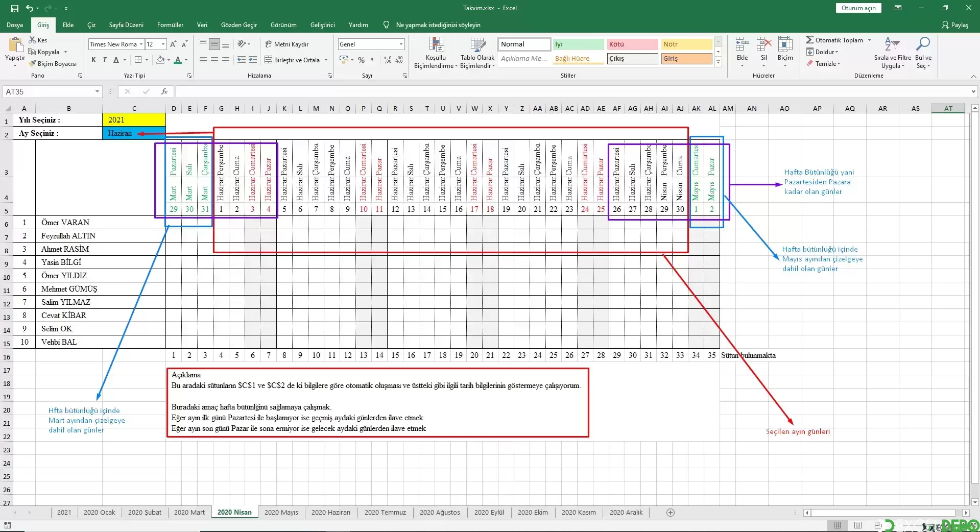Click the decrease font size icon
The width and height of the screenshot is (980, 532).
coord(185,44)
